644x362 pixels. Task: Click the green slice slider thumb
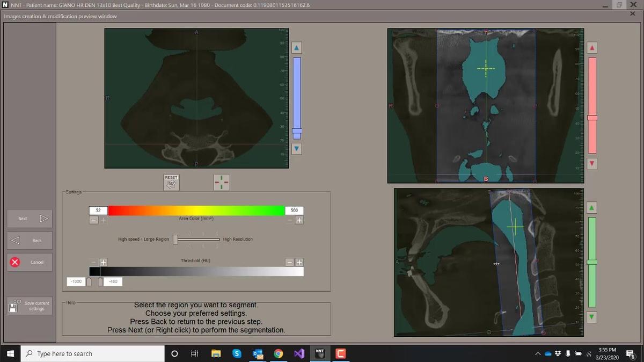click(x=592, y=262)
